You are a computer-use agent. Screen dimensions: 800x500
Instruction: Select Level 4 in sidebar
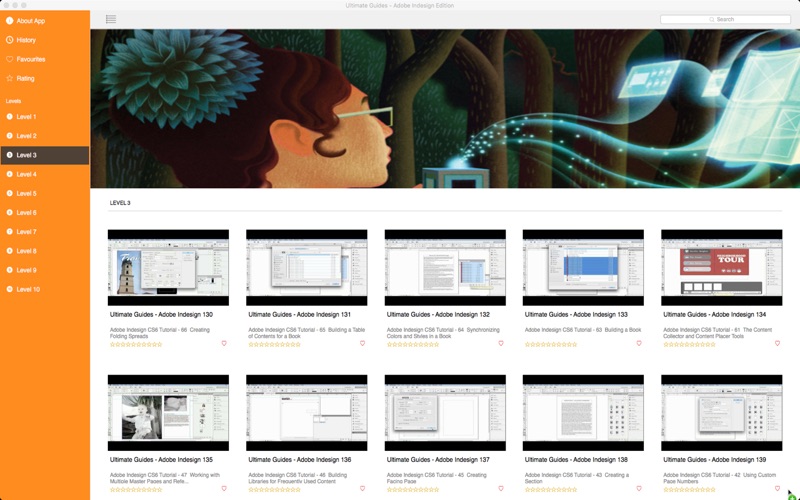point(45,174)
